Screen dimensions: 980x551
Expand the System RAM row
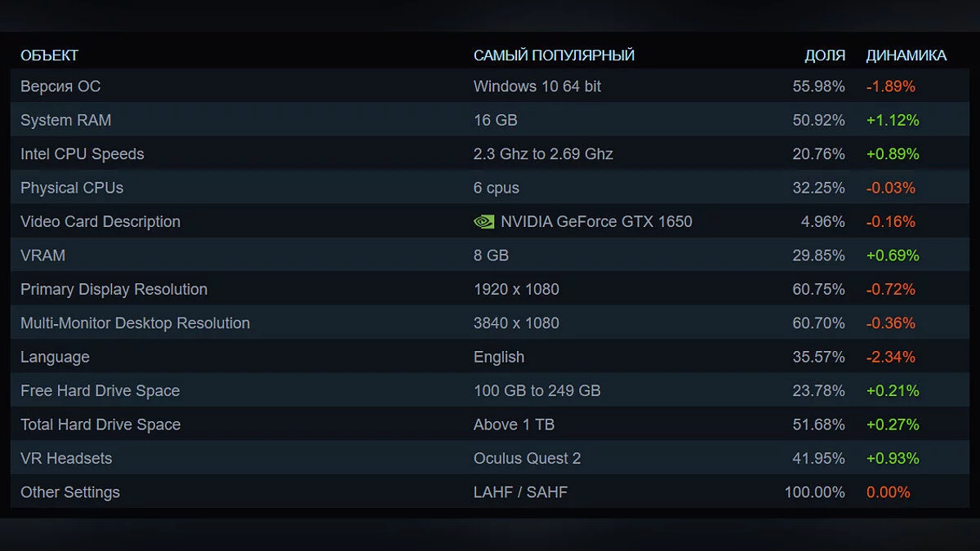66,120
